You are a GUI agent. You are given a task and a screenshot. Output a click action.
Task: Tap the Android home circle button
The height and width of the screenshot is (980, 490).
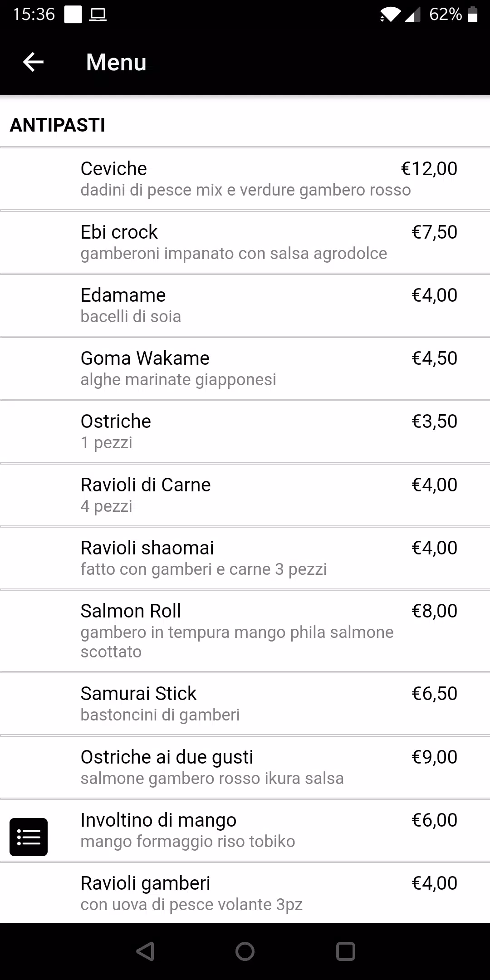(x=245, y=951)
